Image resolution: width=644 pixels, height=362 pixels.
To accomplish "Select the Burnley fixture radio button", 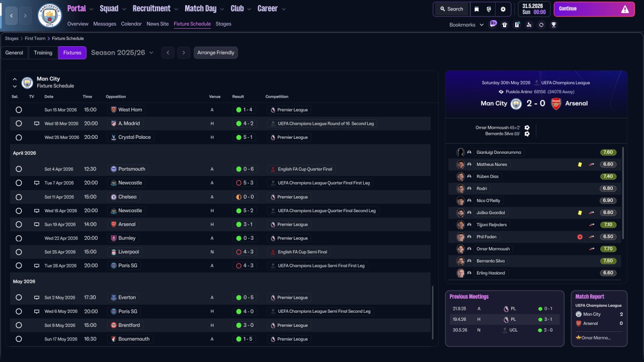I will 19,238.
